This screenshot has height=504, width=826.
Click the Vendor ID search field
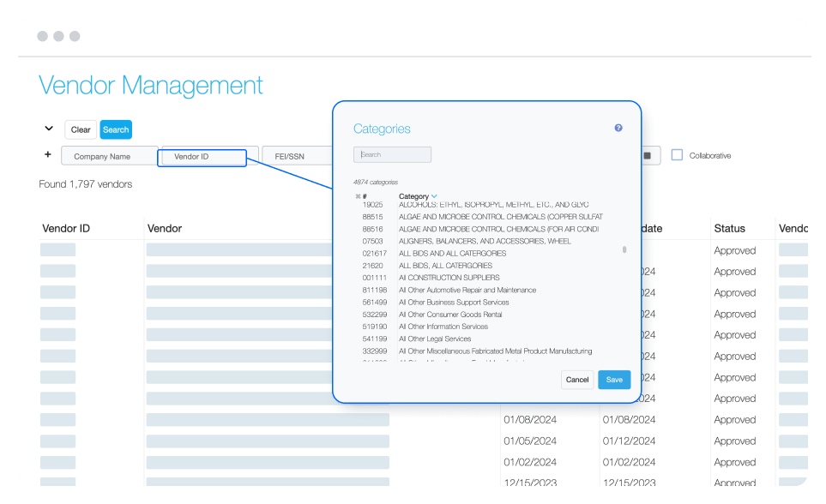point(202,158)
